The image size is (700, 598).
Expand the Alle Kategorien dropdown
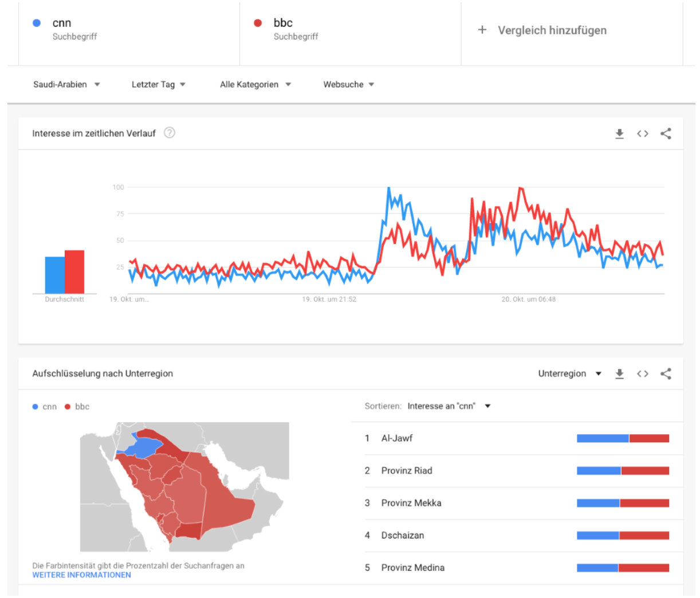click(255, 85)
